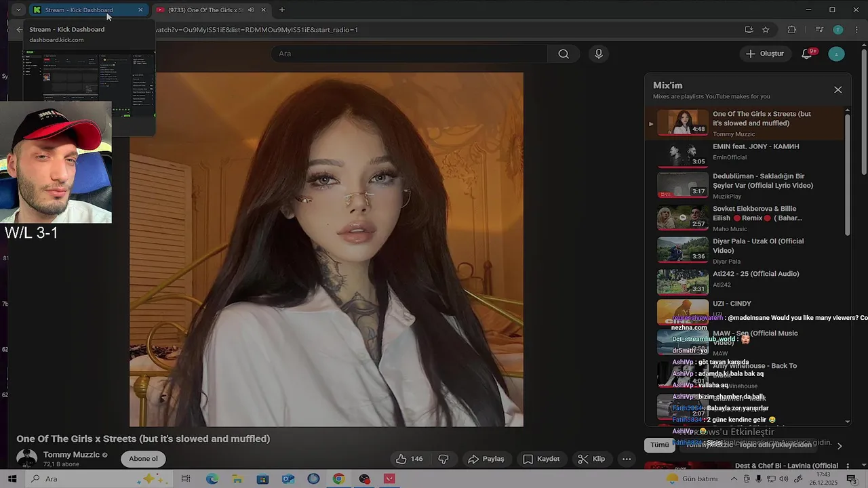Click the YouTube Ara search field
Image resolution: width=868 pixels, height=488 pixels.
(409, 54)
